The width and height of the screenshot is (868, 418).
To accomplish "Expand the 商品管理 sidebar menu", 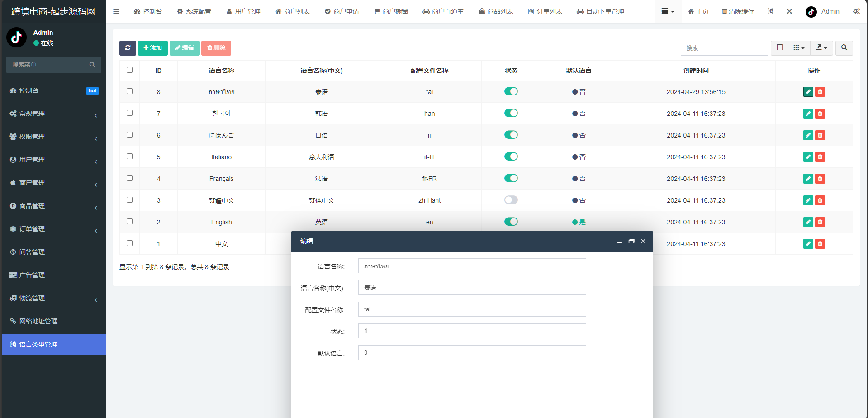I will coord(53,206).
